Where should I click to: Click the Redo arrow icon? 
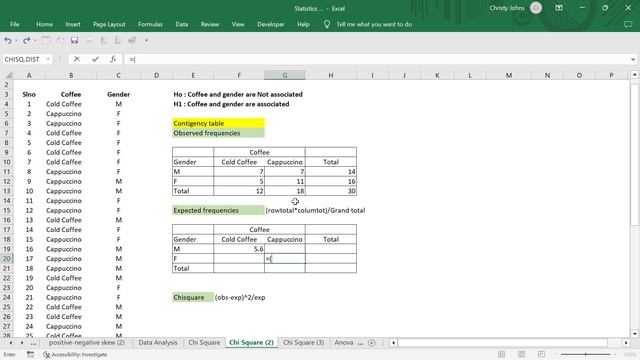click(27, 40)
